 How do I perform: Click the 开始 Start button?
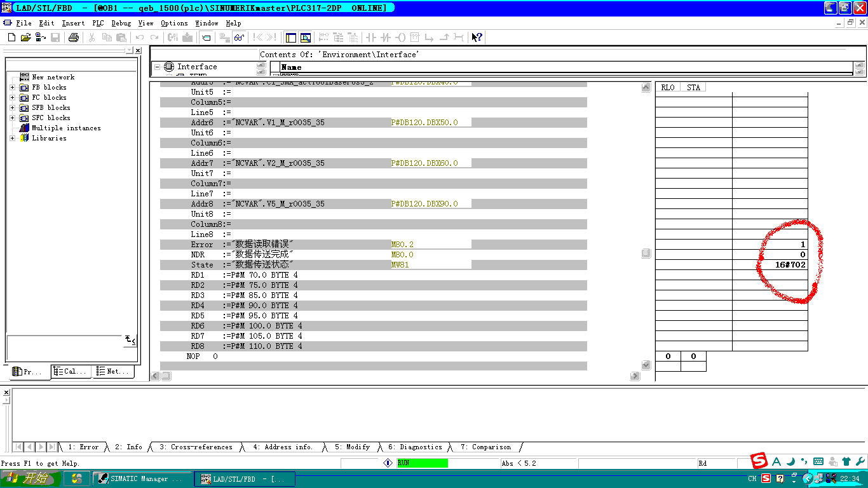tap(31, 478)
